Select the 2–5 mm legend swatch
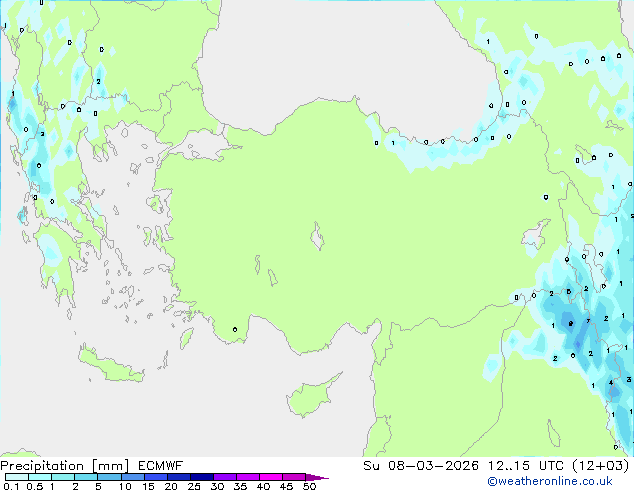Screen dimensions: 634x490 click(86, 477)
